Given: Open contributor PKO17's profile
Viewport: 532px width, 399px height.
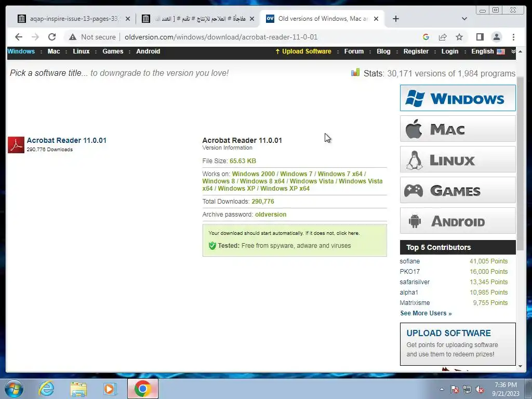Looking at the screenshot, I should coord(409,271).
